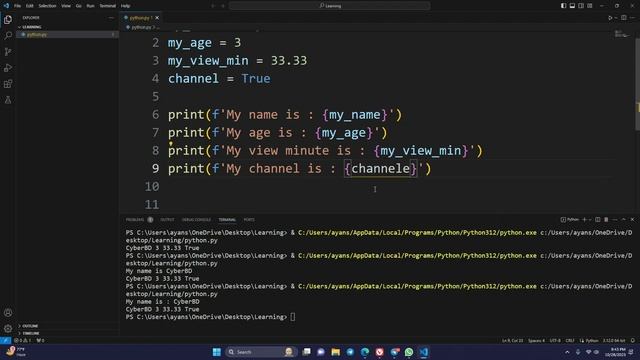Open the Extensions view

[x=8, y=84]
